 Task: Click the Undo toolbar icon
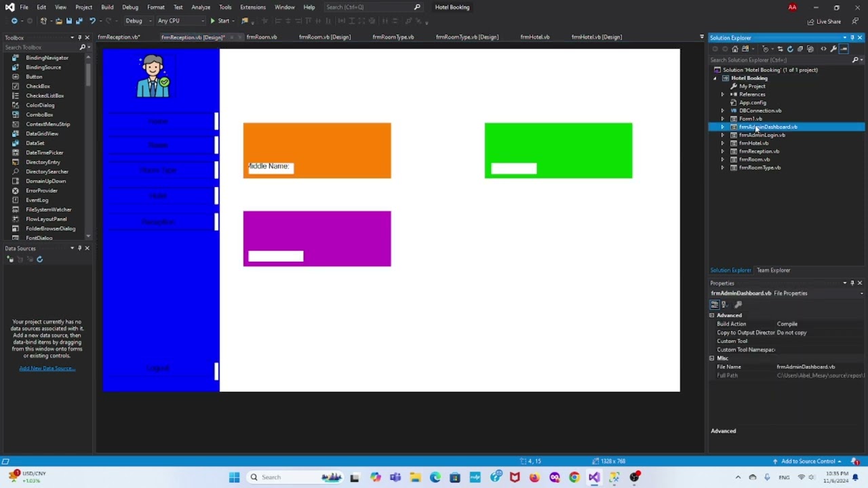[x=92, y=21]
